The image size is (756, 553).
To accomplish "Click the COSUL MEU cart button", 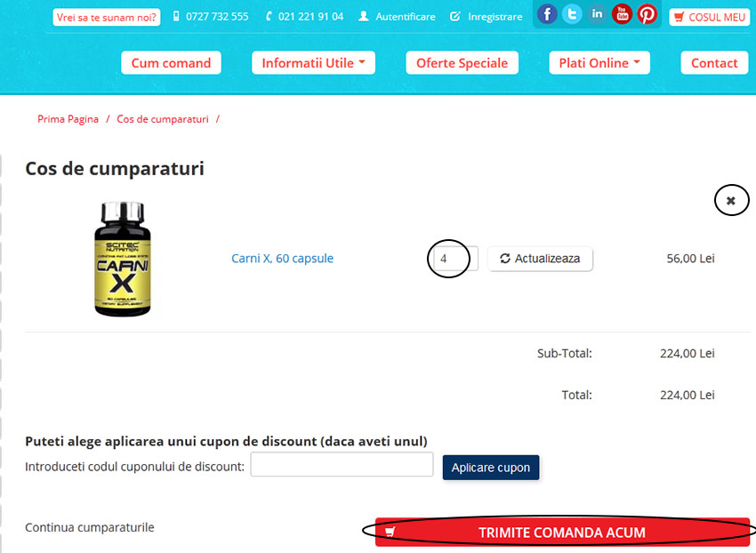I will pyautogui.click(x=709, y=18).
